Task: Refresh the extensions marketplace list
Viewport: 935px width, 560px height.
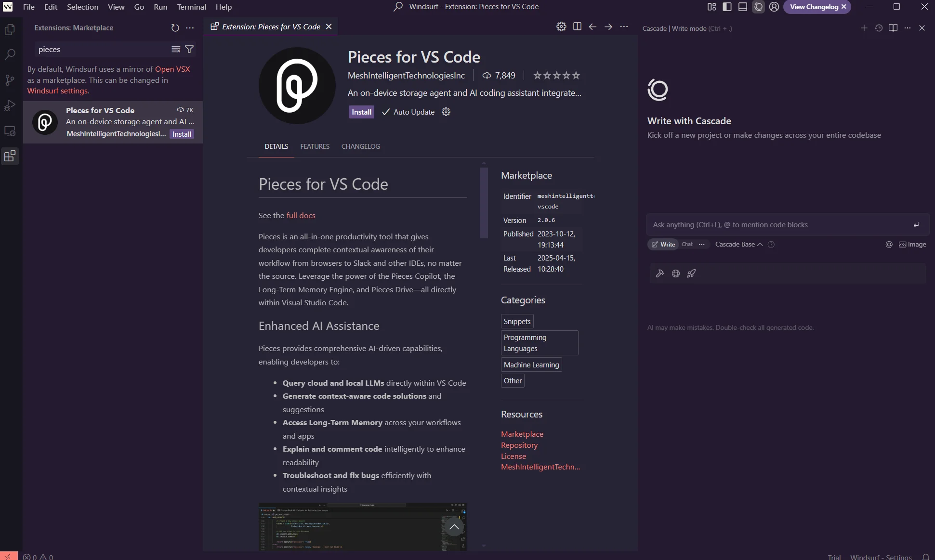Action: click(175, 28)
